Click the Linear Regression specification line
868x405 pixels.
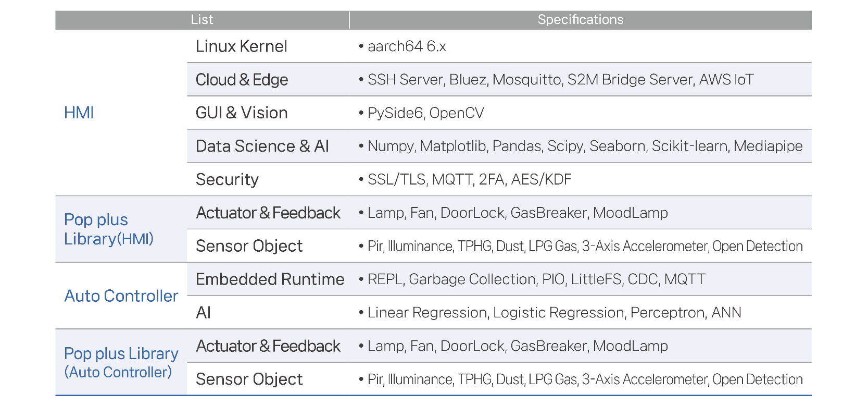[554, 313]
